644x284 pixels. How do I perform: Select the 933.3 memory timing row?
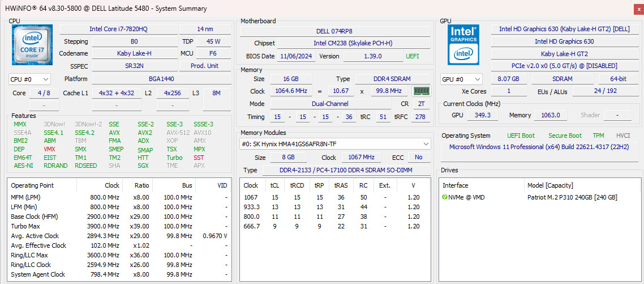[x=335, y=207]
